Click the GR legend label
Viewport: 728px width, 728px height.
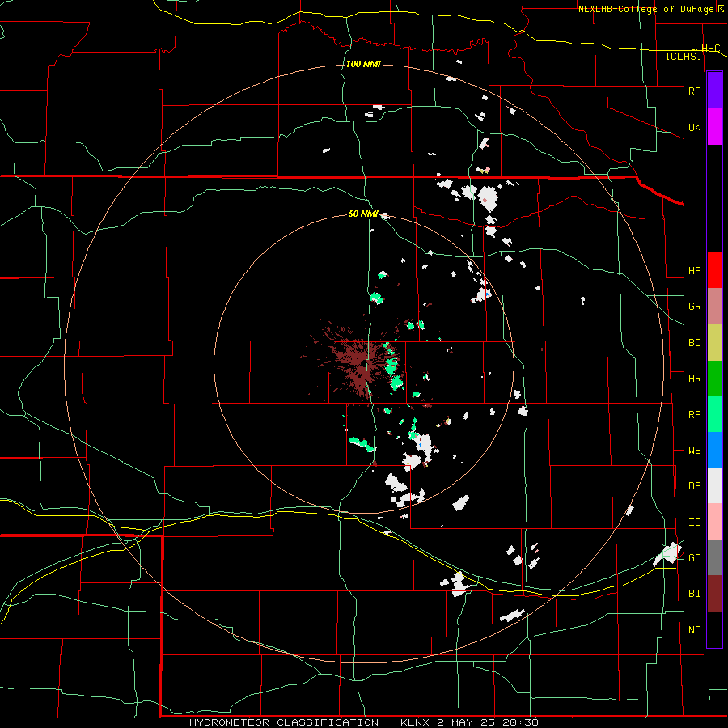[x=694, y=307]
